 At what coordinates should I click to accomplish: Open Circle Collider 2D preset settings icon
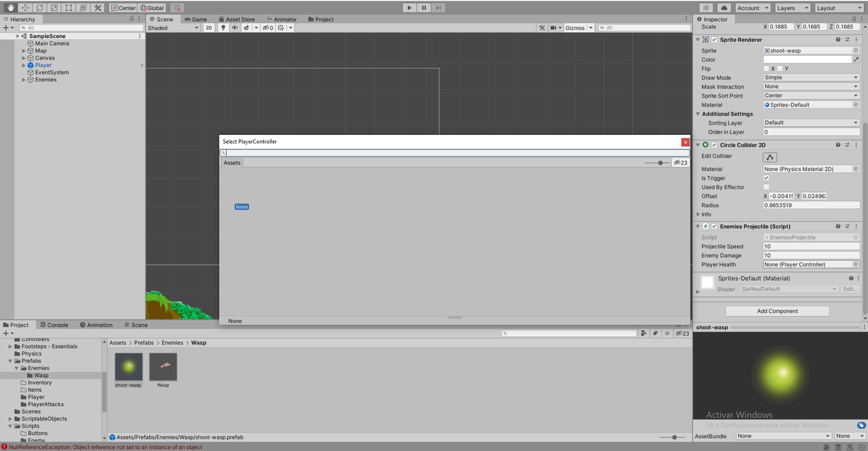[x=847, y=145]
